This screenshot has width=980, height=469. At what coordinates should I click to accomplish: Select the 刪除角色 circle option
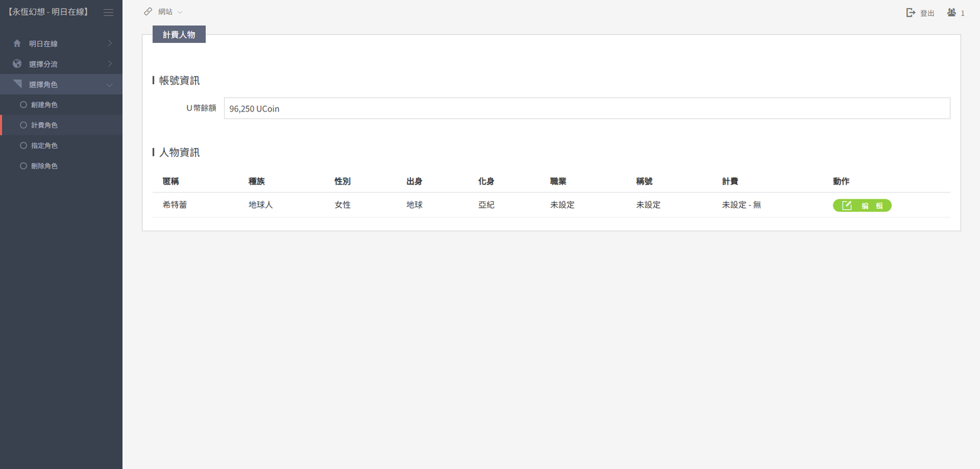tap(23, 166)
